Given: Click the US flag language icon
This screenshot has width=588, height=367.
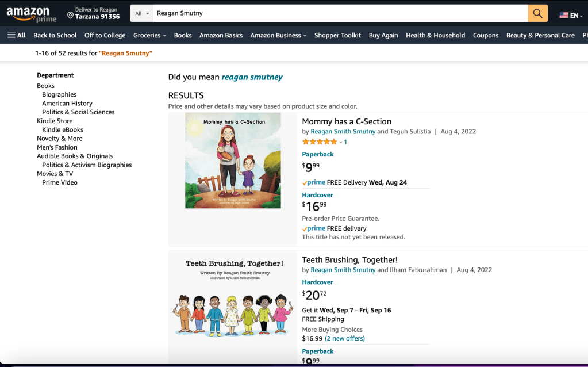Looking at the screenshot, I should point(564,16).
